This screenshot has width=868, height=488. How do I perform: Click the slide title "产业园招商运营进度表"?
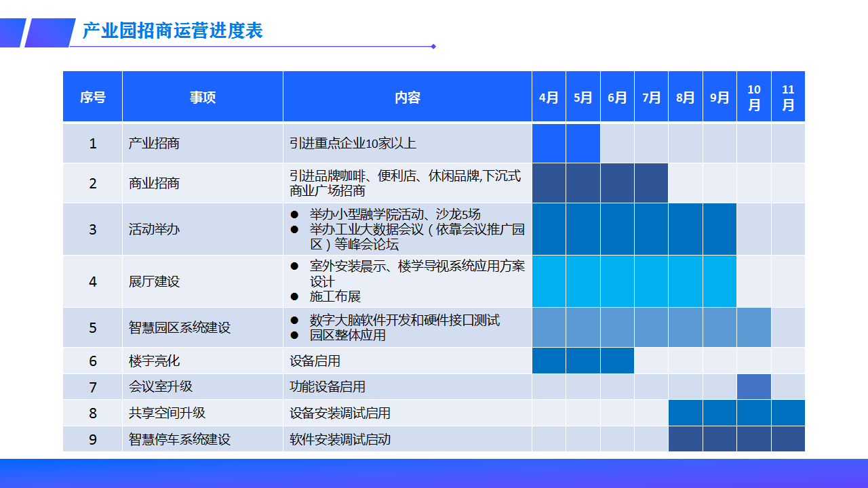pos(172,30)
